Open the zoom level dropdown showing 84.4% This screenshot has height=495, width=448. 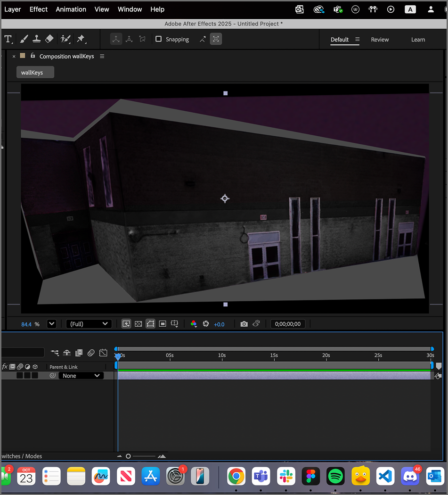click(52, 323)
